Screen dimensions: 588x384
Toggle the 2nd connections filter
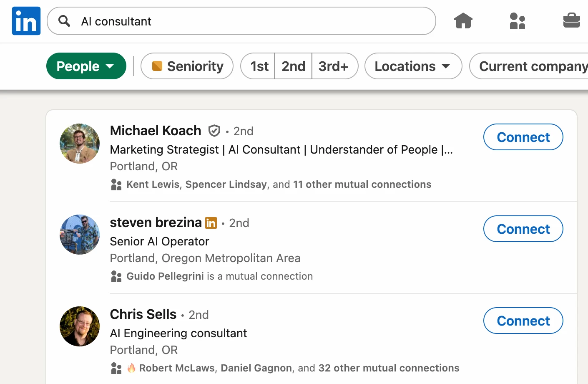tap(293, 66)
